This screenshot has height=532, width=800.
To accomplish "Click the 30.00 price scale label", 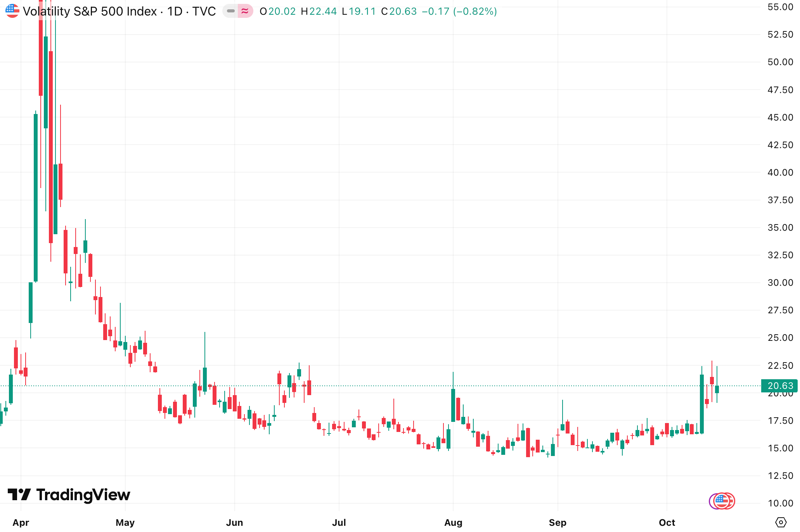I will pos(780,283).
